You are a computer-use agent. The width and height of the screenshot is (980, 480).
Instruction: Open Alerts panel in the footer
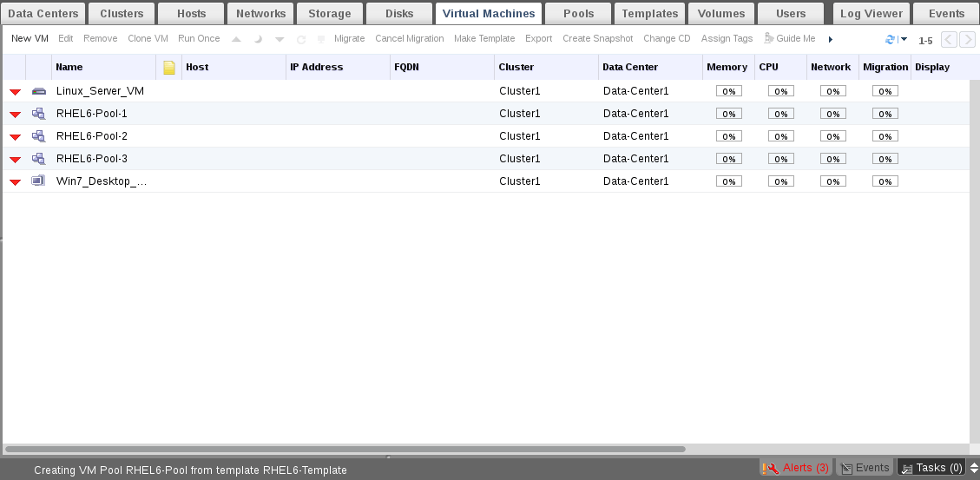796,468
